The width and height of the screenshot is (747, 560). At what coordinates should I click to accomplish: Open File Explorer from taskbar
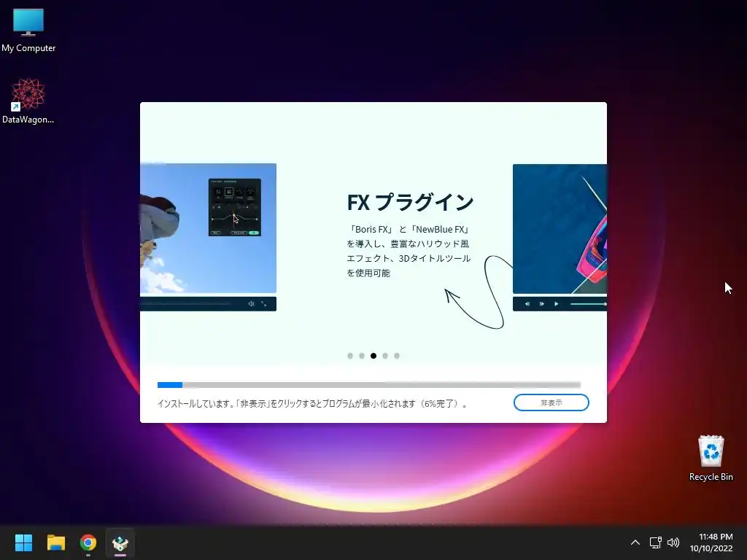(x=55, y=542)
